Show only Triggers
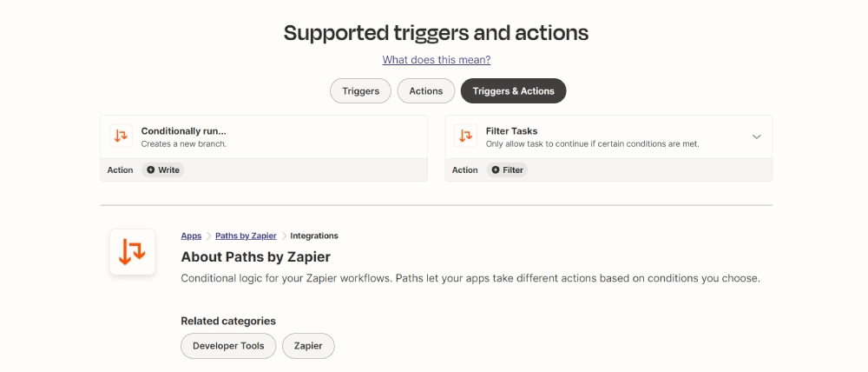The image size is (868, 372). [360, 90]
